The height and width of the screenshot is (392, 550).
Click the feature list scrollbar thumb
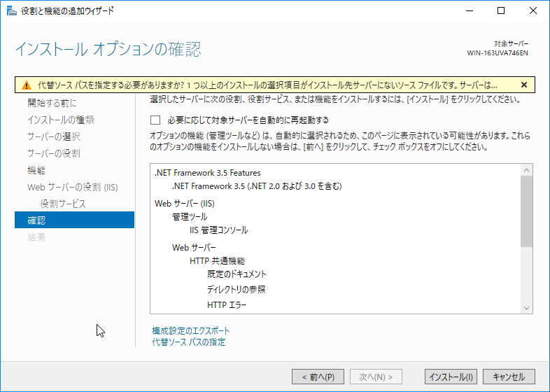click(527, 210)
